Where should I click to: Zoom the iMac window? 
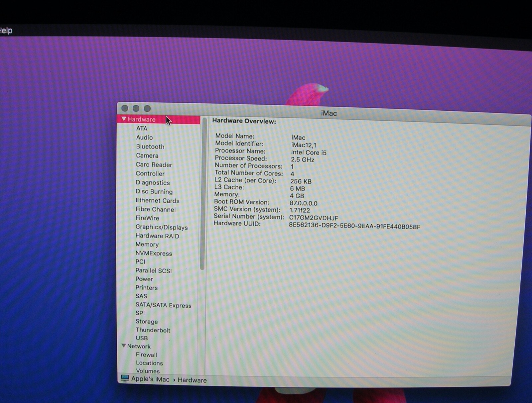[x=147, y=108]
